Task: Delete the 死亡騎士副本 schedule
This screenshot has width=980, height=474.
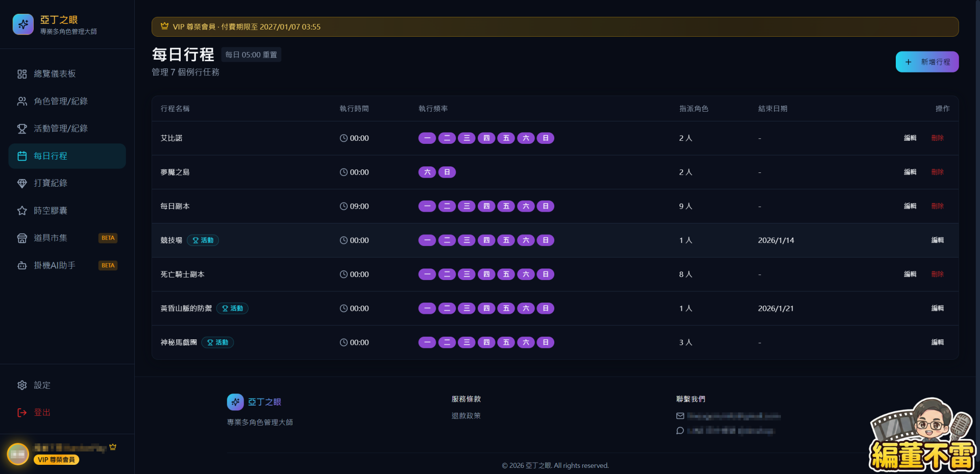Action: tap(937, 274)
